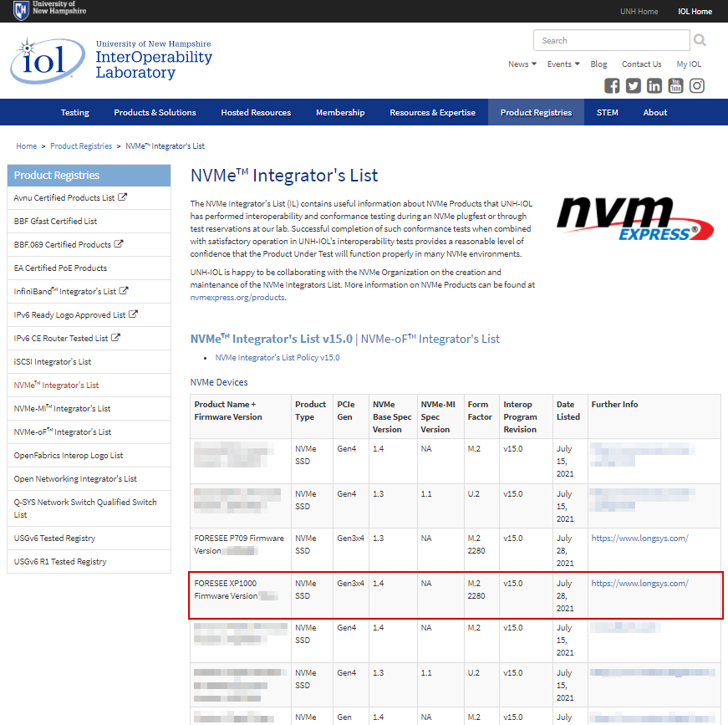
Task: Select iSCSI Integrator's List in sidebar
Action: pos(53,362)
